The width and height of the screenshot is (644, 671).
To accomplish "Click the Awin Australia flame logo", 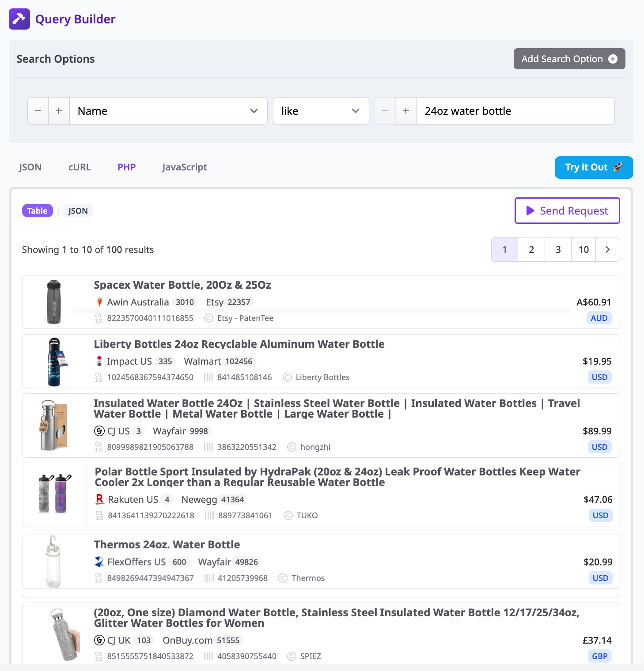I will [99, 302].
